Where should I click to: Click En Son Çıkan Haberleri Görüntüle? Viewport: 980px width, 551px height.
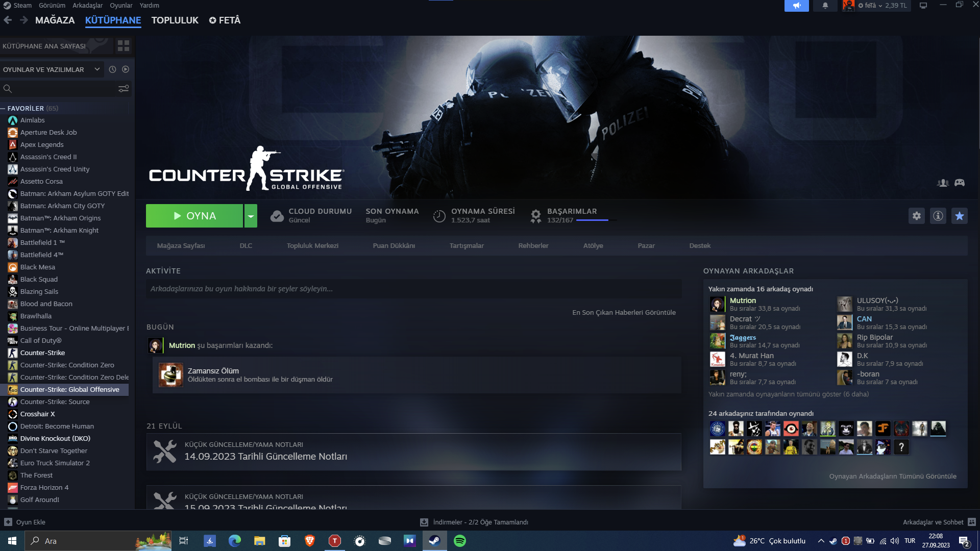tap(624, 313)
